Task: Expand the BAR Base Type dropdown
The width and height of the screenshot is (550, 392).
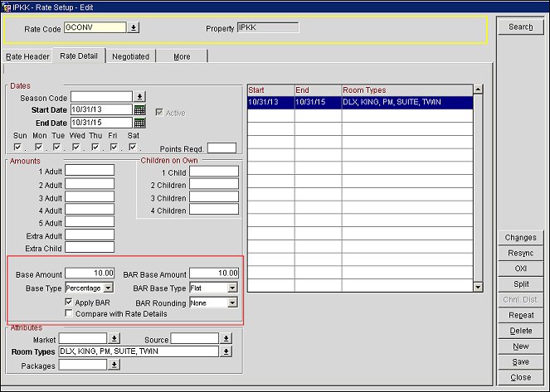Action: (232, 288)
